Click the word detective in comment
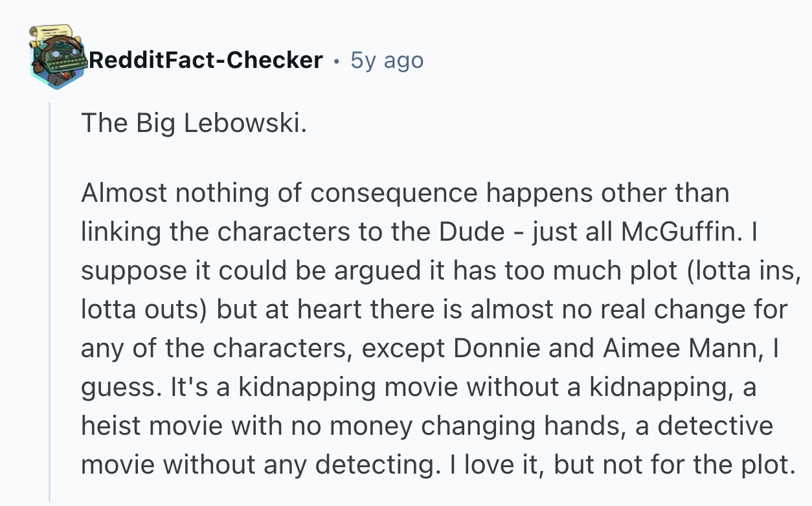The height and width of the screenshot is (506, 812). [x=716, y=426]
